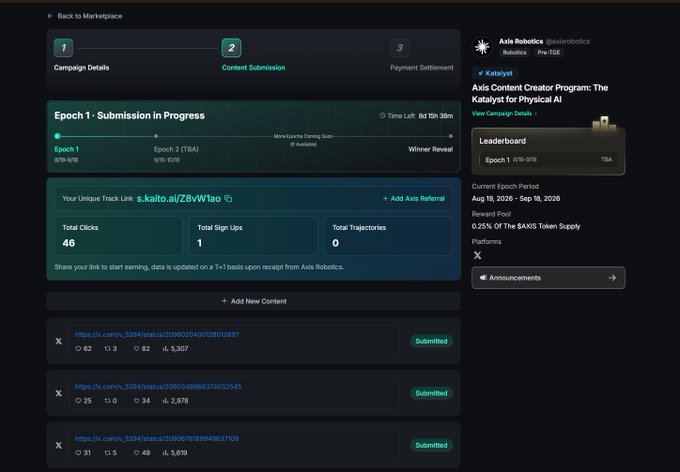Click Add New Content button

(254, 301)
